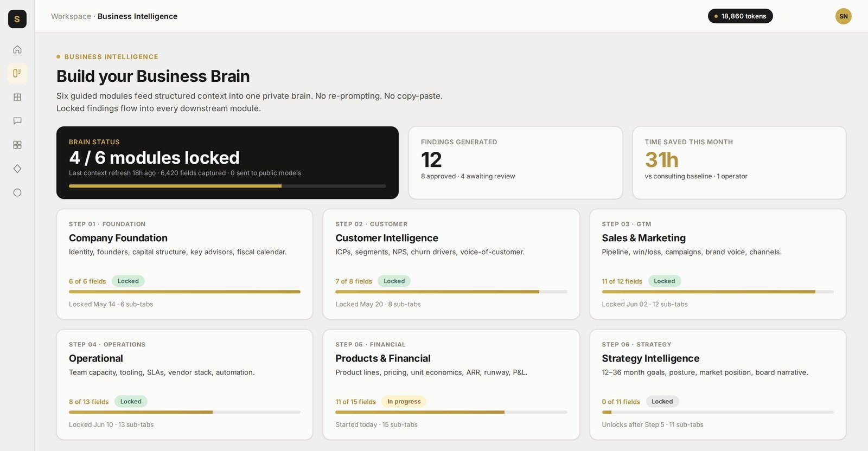
Task: Open the chat bubble sidebar icon
Action: 17,121
